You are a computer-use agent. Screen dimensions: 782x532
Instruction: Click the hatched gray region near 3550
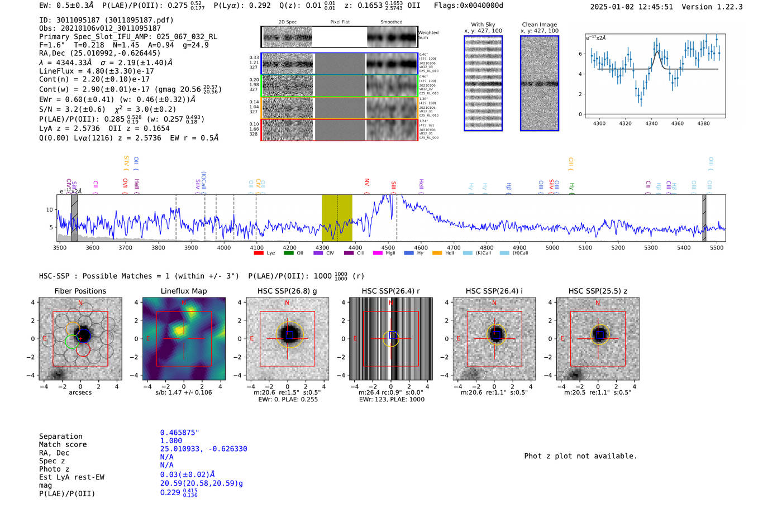pyautogui.click(x=74, y=218)
